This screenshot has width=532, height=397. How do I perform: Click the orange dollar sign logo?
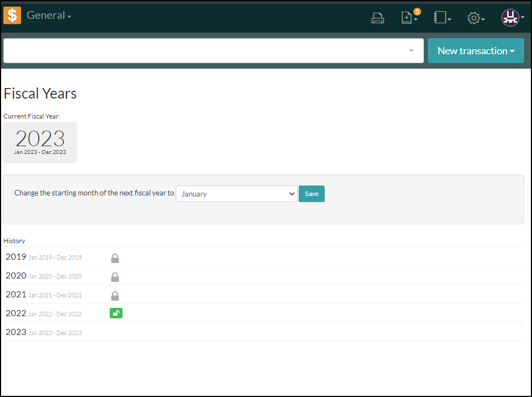[12, 16]
